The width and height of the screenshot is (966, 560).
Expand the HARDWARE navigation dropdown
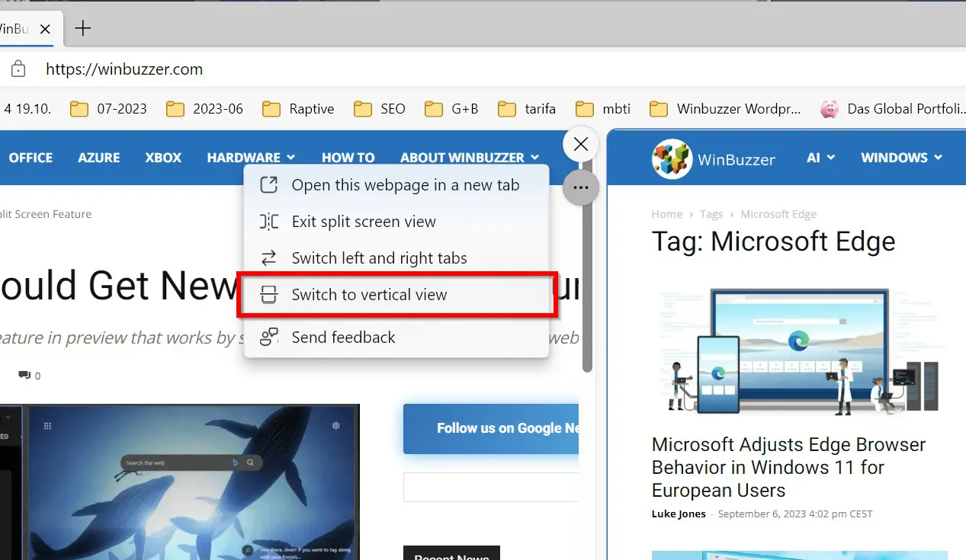pyautogui.click(x=251, y=158)
